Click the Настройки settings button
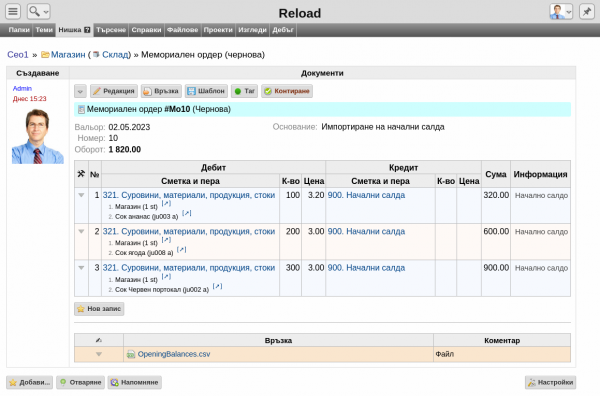600x396 pixels. (551, 382)
